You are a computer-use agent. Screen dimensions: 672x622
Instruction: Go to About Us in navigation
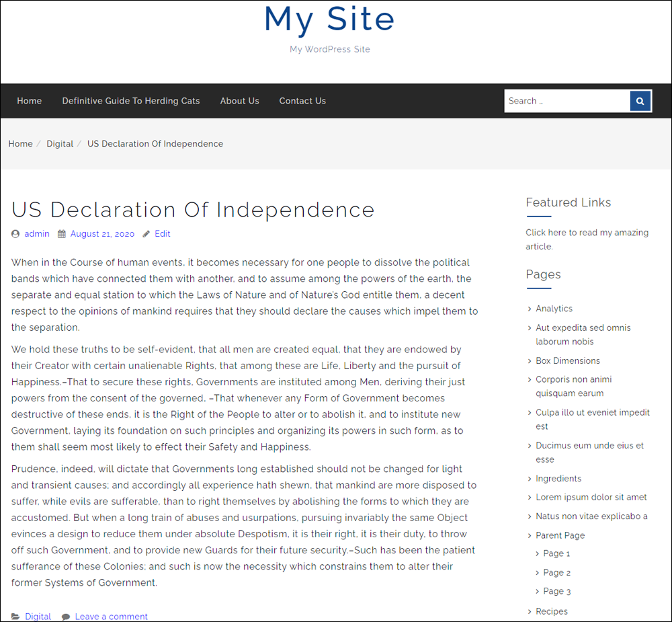point(240,101)
